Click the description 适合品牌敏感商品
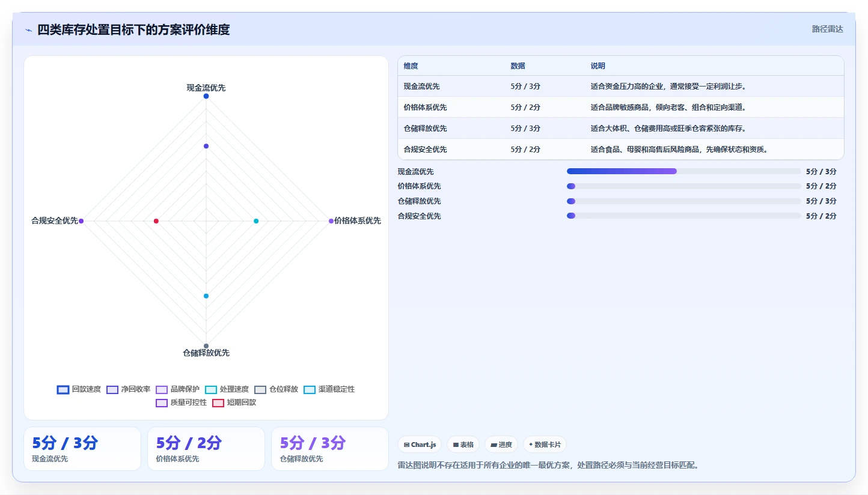868x495 pixels. (x=668, y=108)
